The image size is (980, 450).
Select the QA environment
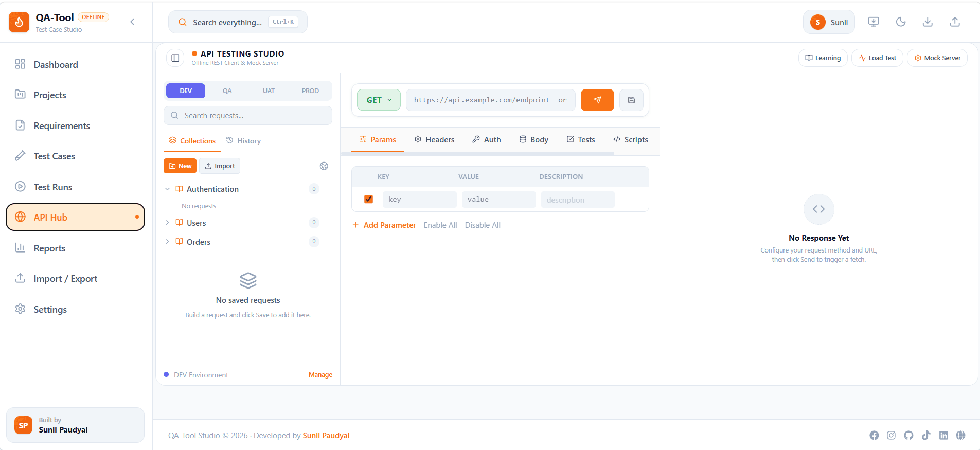point(227,91)
